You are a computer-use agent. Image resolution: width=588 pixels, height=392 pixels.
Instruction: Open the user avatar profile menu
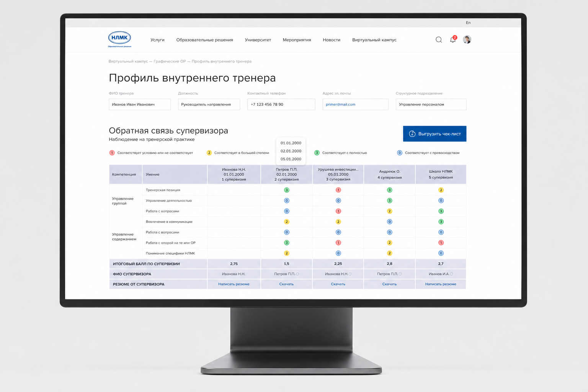pyautogui.click(x=467, y=39)
